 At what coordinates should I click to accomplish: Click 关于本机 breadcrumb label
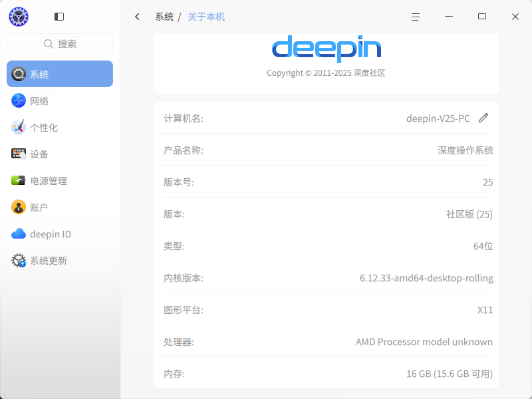pos(206,17)
